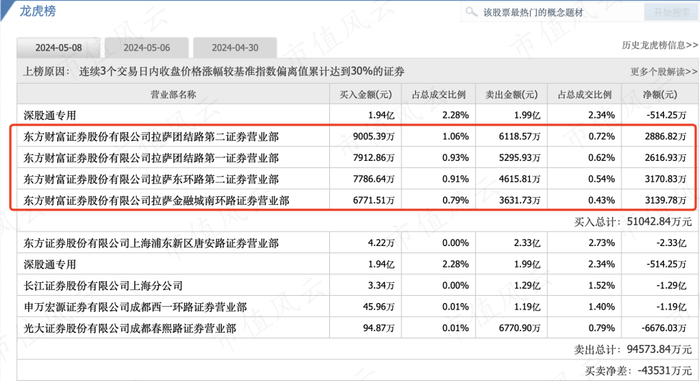Click buy amount 3.34万
This screenshot has width=700, height=381.
click(381, 286)
